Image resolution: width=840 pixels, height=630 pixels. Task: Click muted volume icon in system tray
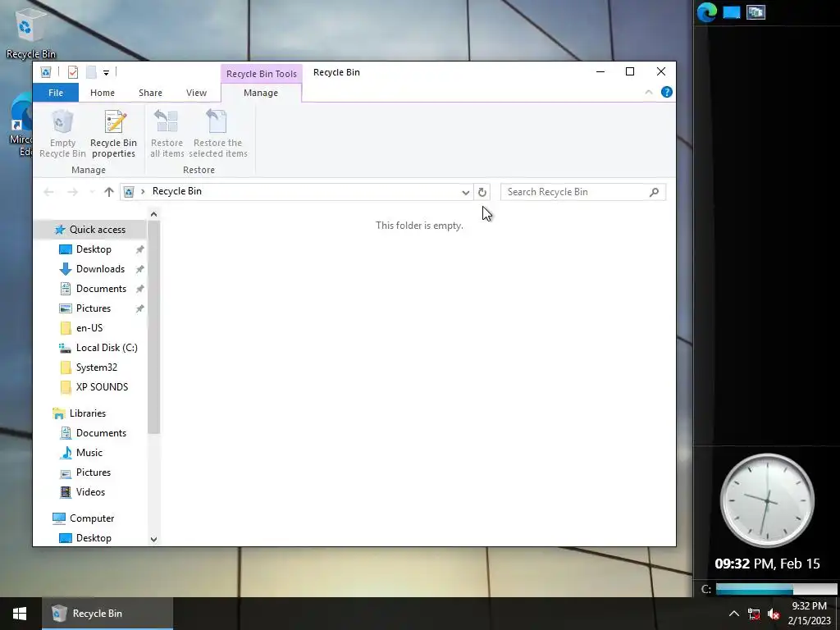[x=773, y=614]
